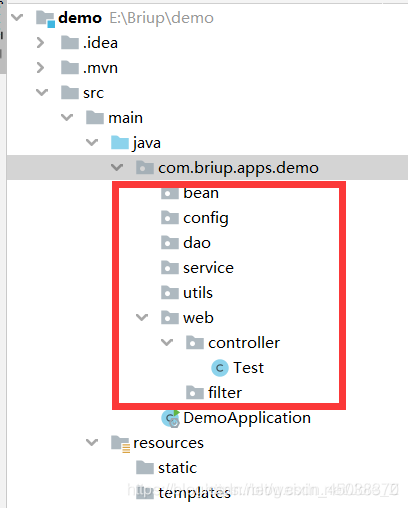Image resolution: width=408 pixels, height=508 pixels.
Task: Click the static folder icon
Action: click(145, 467)
